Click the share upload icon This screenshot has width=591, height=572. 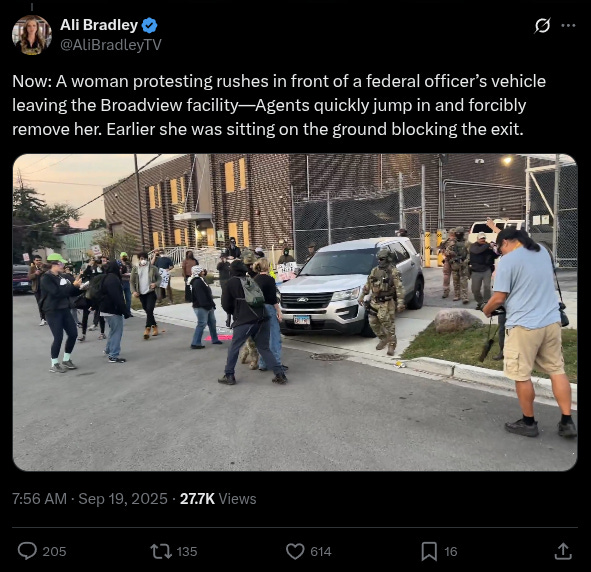(x=563, y=551)
